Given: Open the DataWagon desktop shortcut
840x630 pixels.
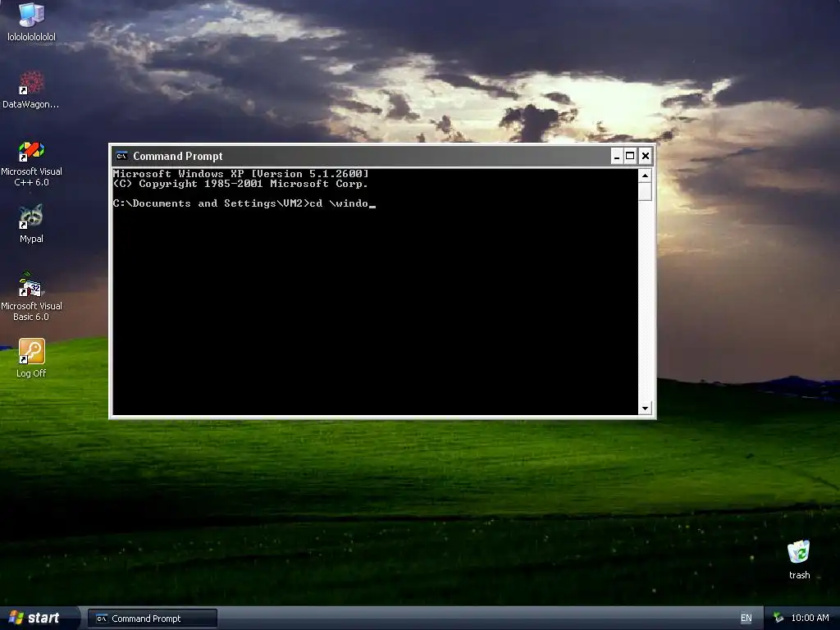Looking at the screenshot, I should (x=31, y=89).
